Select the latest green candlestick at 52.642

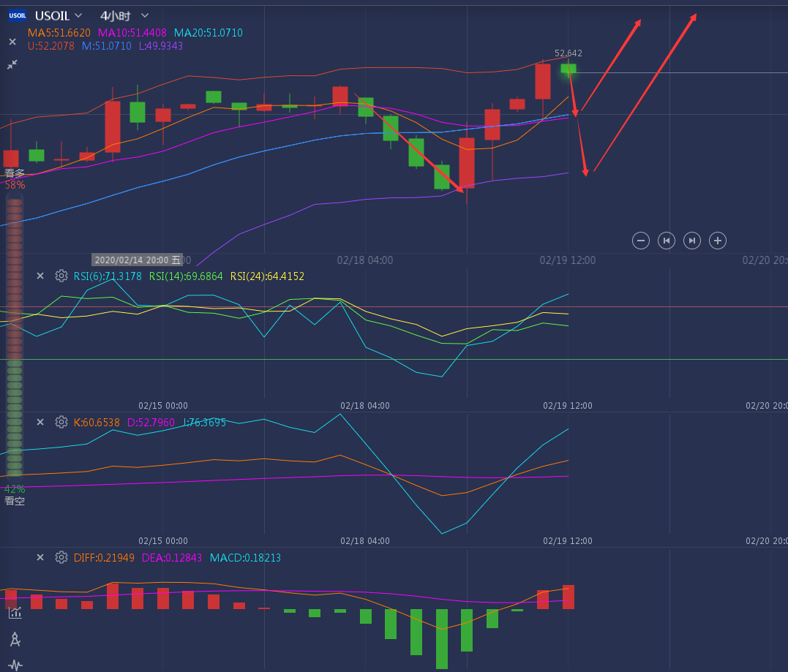tap(569, 68)
